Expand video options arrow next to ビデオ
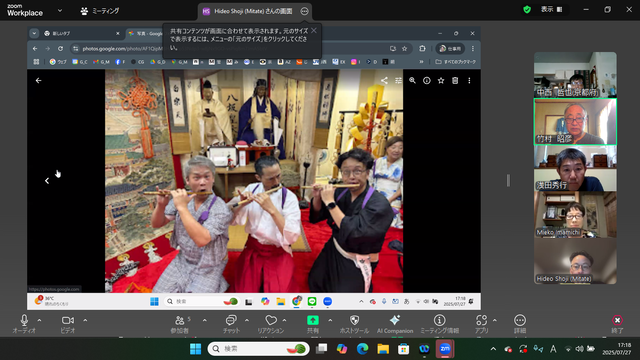The height and width of the screenshot is (360, 640). (x=85, y=320)
